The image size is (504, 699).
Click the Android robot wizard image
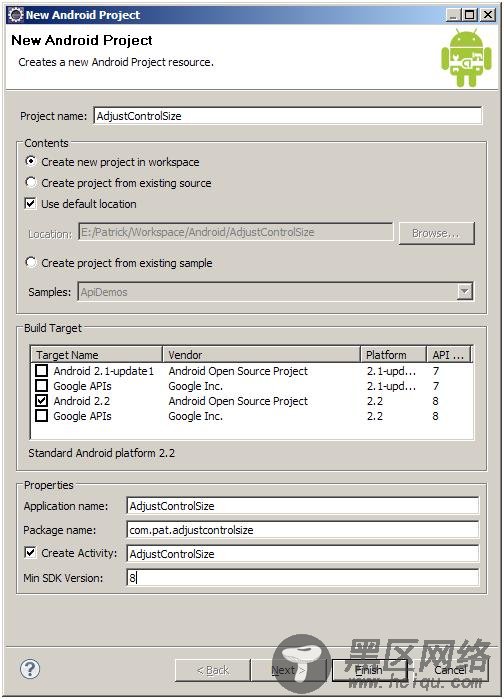pos(466,58)
